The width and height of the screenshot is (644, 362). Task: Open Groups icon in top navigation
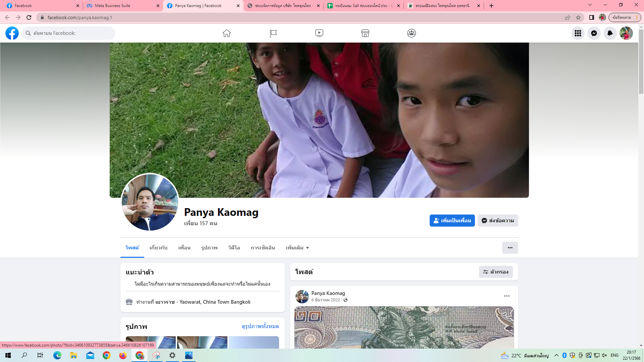coord(412,33)
